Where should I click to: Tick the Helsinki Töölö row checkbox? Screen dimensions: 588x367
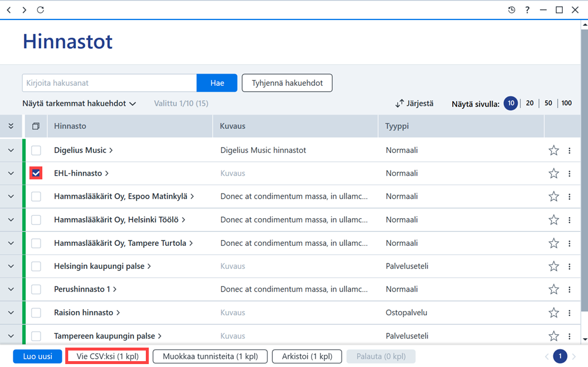[36, 219]
